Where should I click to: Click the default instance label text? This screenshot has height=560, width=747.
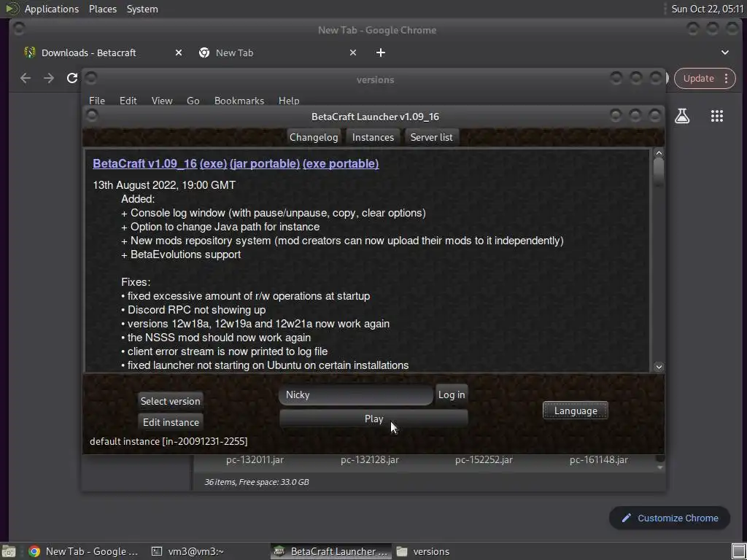click(x=169, y=441)
